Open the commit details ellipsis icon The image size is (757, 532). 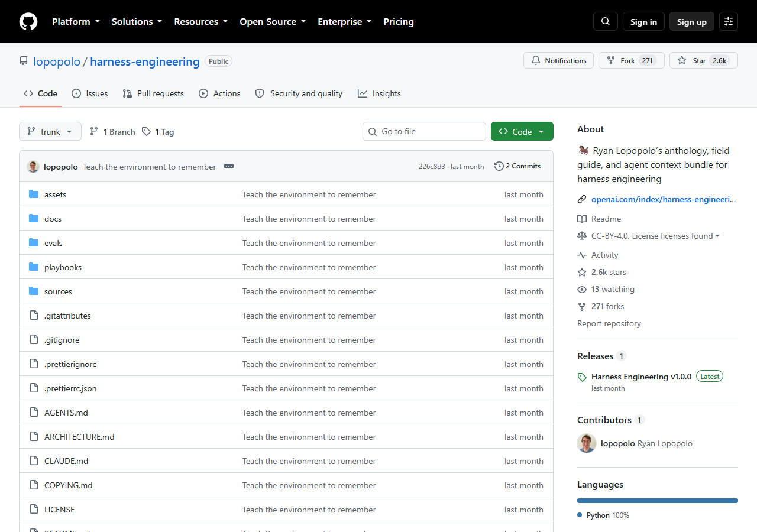229,167
